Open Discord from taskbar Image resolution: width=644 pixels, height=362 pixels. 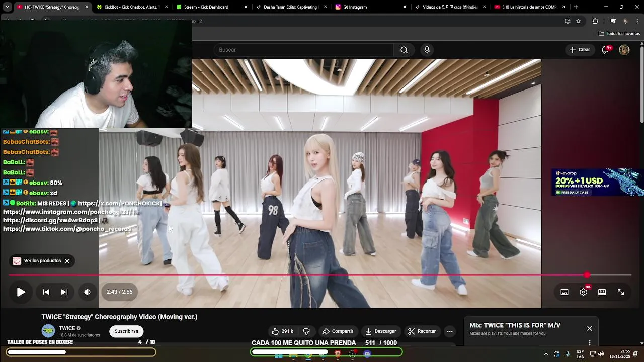pyautogui.click(x=367, y=354)
